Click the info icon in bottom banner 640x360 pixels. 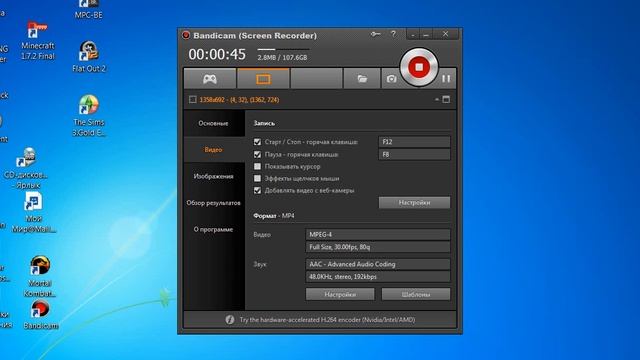pos(230,320)
